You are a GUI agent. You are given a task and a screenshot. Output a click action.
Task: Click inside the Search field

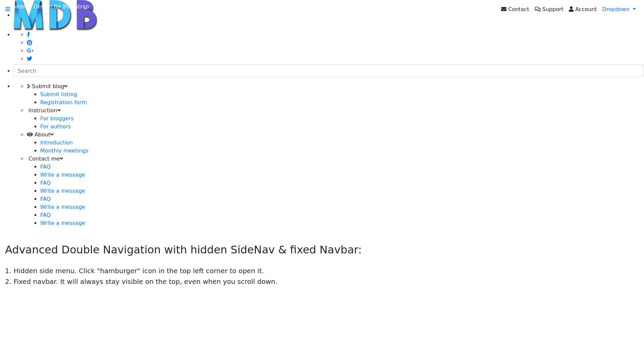[x=329, y=71]
